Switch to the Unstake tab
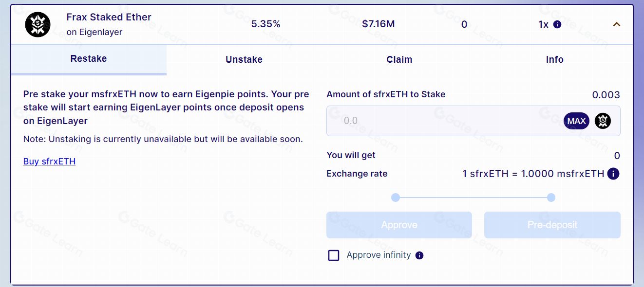Screen dimensions: 644x287 [244, 59]
